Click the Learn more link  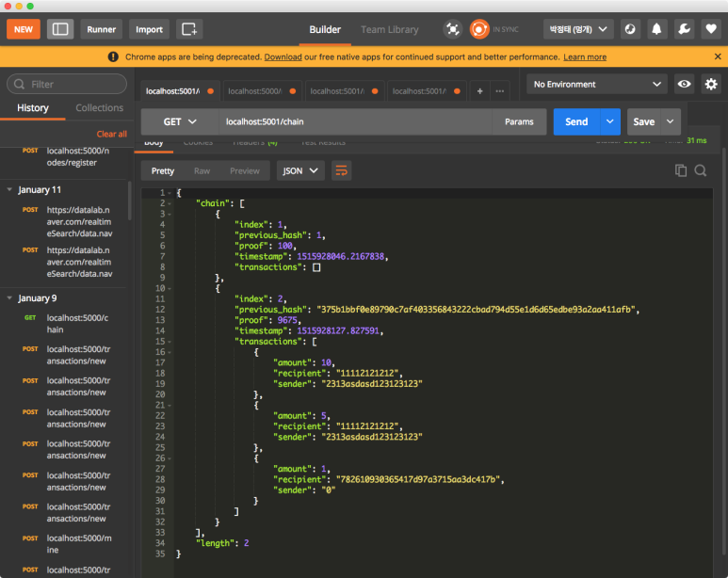[585, 57]
